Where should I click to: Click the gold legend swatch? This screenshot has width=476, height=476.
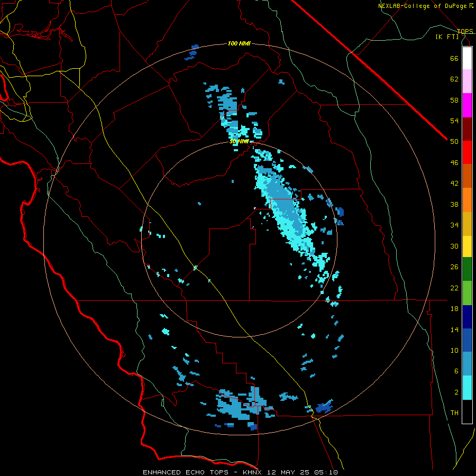click(x=467, y=224)
